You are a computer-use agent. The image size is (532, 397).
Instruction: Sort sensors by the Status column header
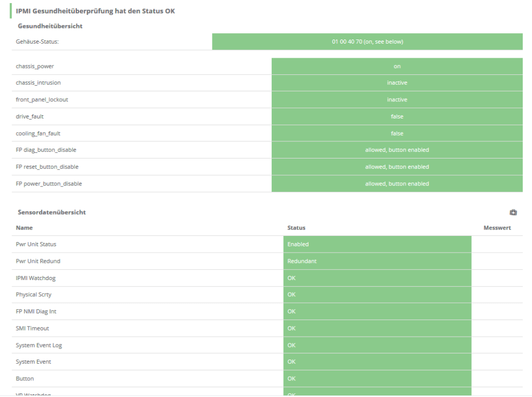pos(297,228)
